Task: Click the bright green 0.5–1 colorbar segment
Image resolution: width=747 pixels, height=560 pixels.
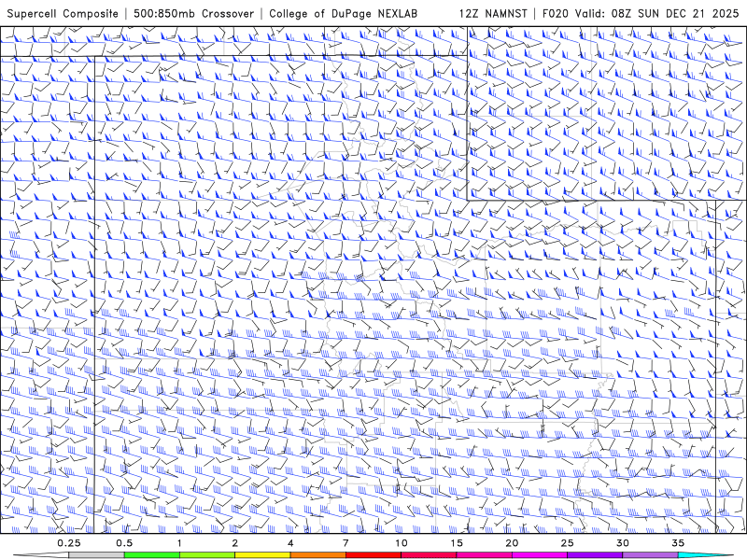Action: 151,555
